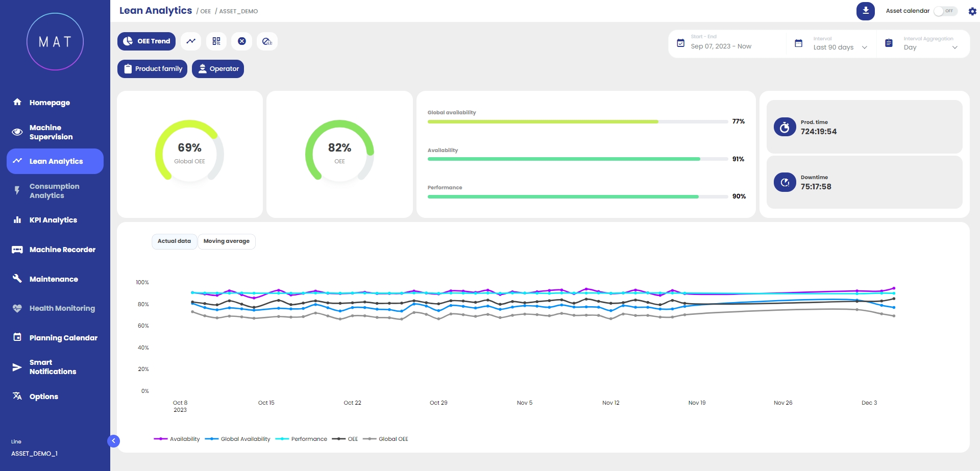
Task: Collapse the sidebar with the arrow button
Action: pyautogui.click(x=113, y=441)
